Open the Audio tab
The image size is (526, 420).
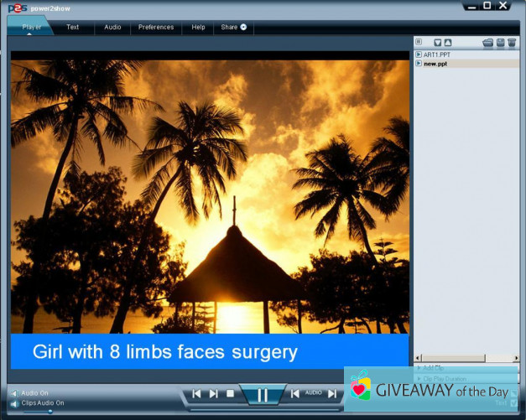[112, 27]
